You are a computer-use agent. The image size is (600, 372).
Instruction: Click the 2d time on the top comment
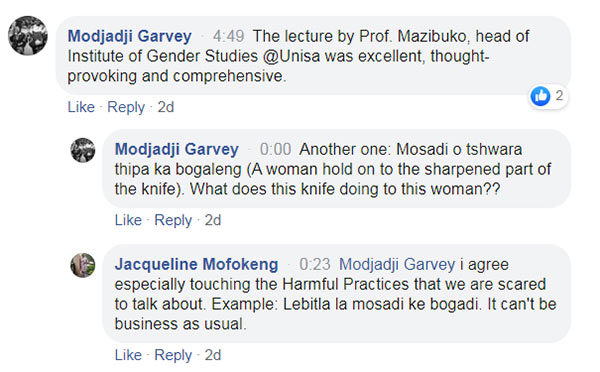(166, 107)
